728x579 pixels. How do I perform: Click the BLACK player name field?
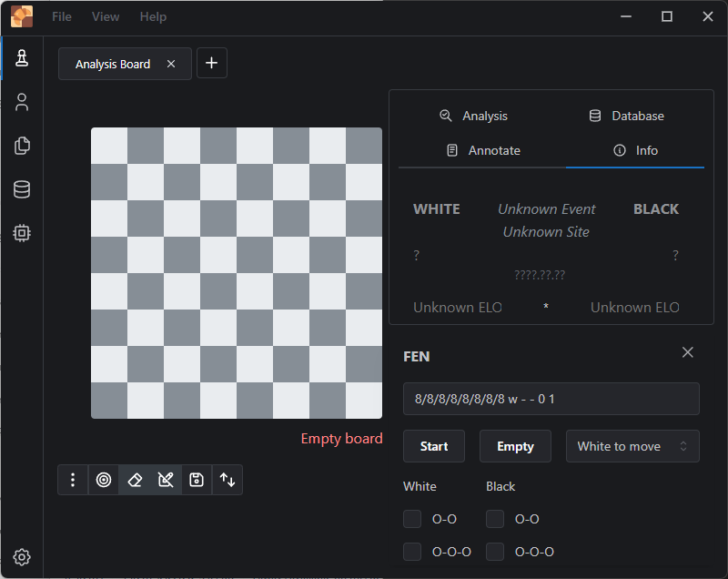tap(656, 209)
